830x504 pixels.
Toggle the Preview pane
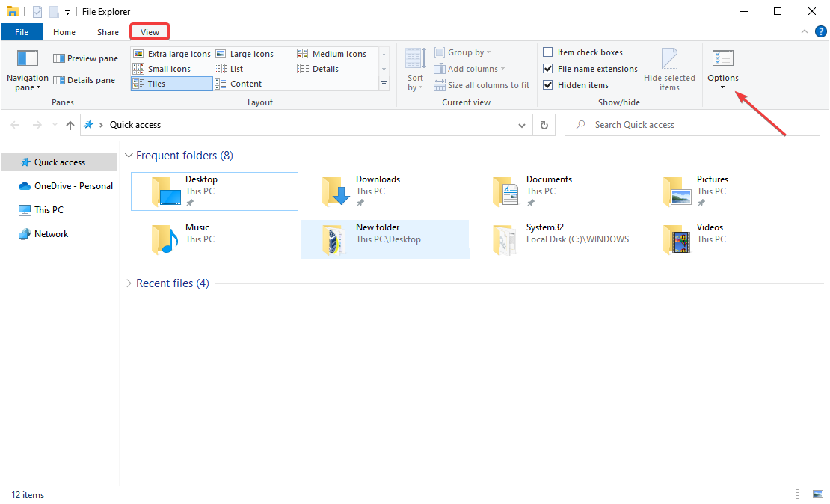85,58
